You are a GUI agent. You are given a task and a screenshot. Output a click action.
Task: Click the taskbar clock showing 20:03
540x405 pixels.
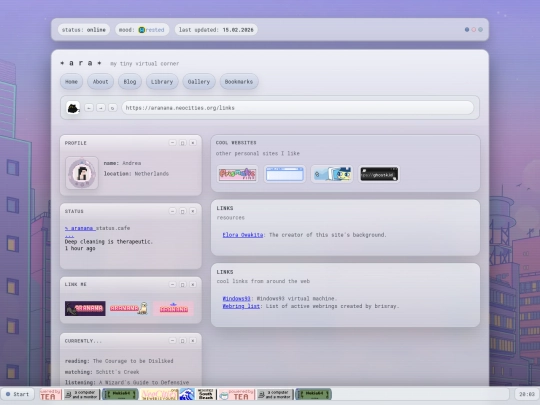point(527,394)
